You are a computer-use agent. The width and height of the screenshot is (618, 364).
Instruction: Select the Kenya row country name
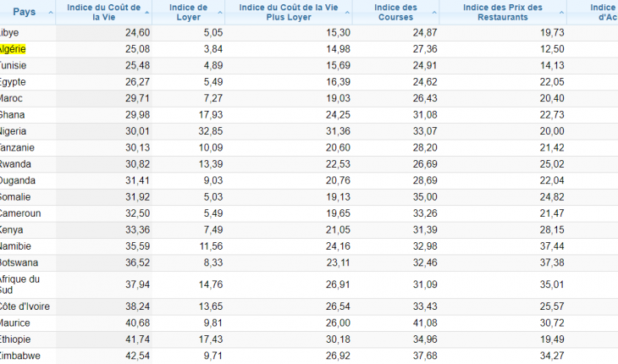(14, 229)
